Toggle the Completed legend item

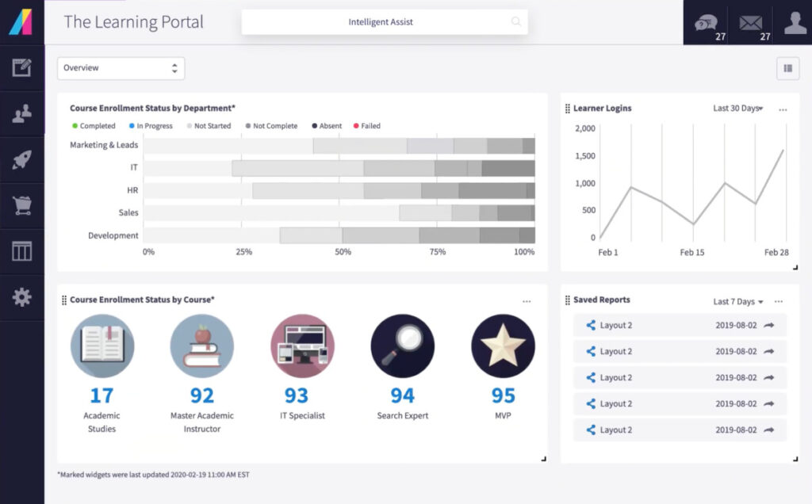94,126
